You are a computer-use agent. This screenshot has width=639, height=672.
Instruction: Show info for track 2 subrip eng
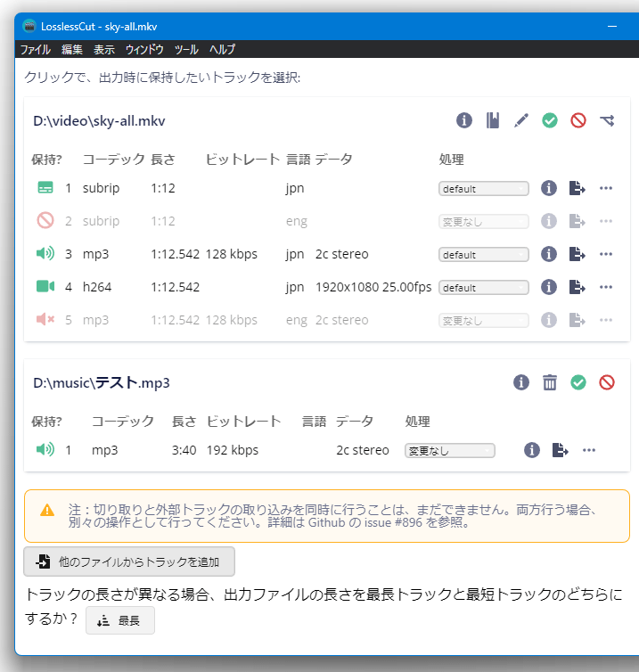click(549, 221)
